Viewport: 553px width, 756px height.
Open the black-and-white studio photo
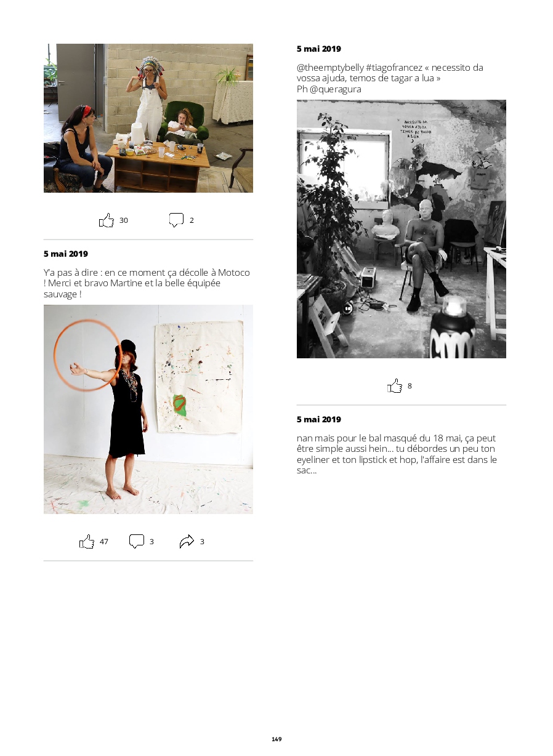pyautogui.click(x=402, y=229)
